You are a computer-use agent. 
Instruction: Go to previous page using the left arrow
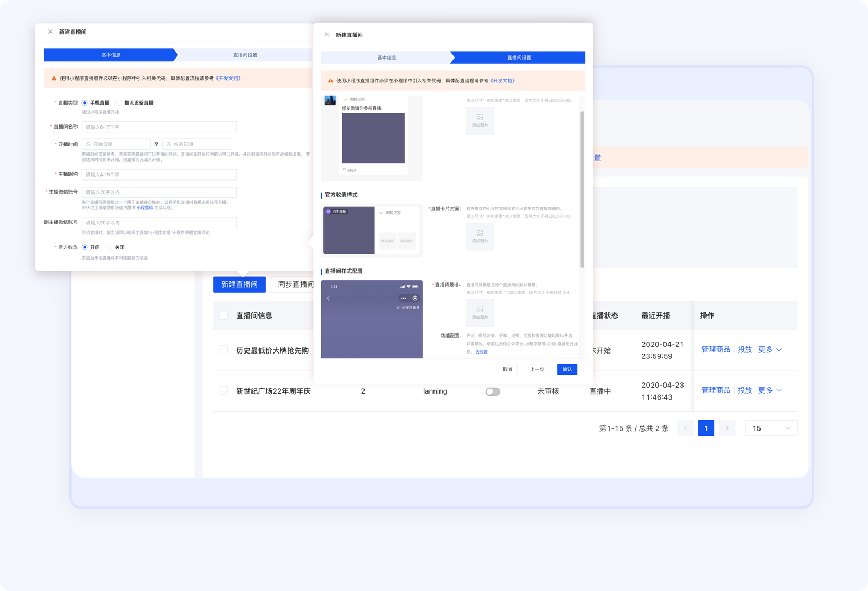point(685,428)
